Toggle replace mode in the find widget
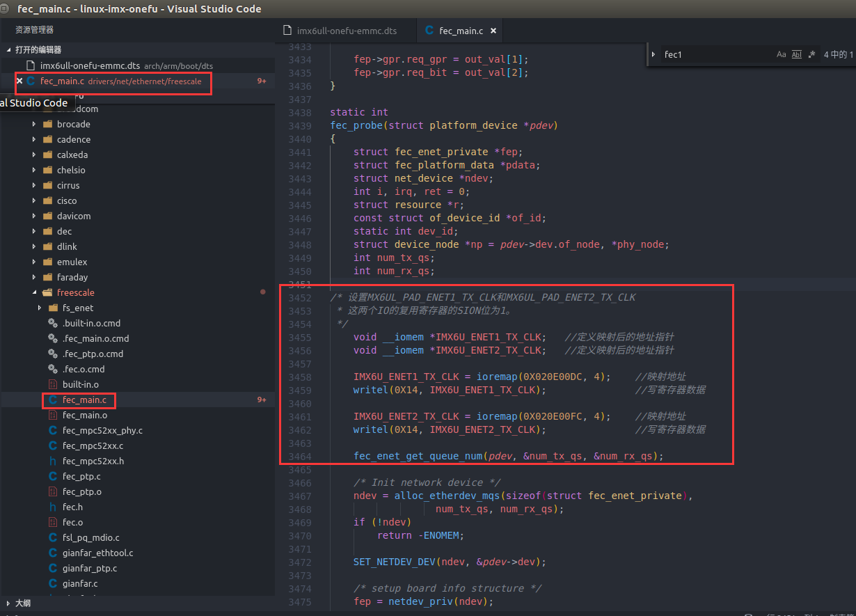Viewport: 856px width, 616px height. pos(653,54)
